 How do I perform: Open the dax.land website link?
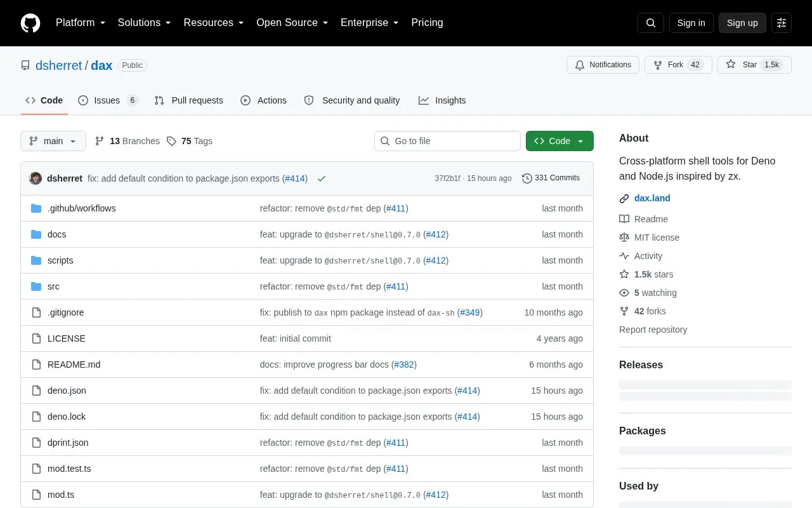click(x=652, y=198)
